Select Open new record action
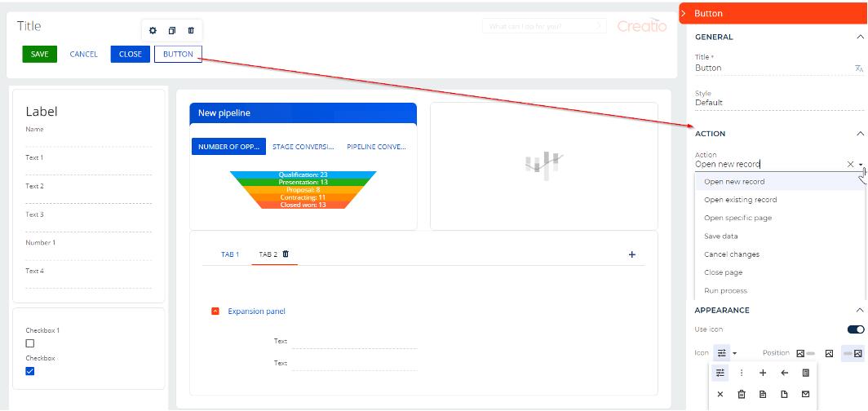The image size is (868, 411). pos(779,181)
